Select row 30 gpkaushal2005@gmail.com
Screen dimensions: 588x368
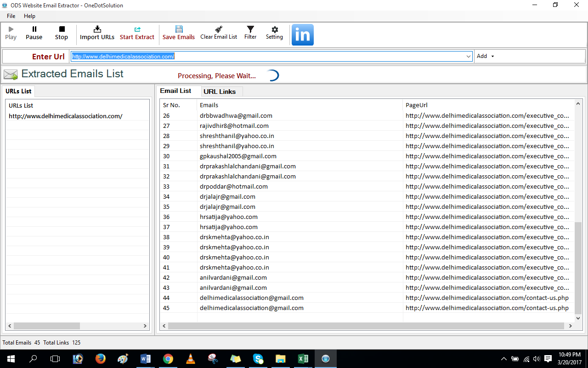click(x=367, y=156)
